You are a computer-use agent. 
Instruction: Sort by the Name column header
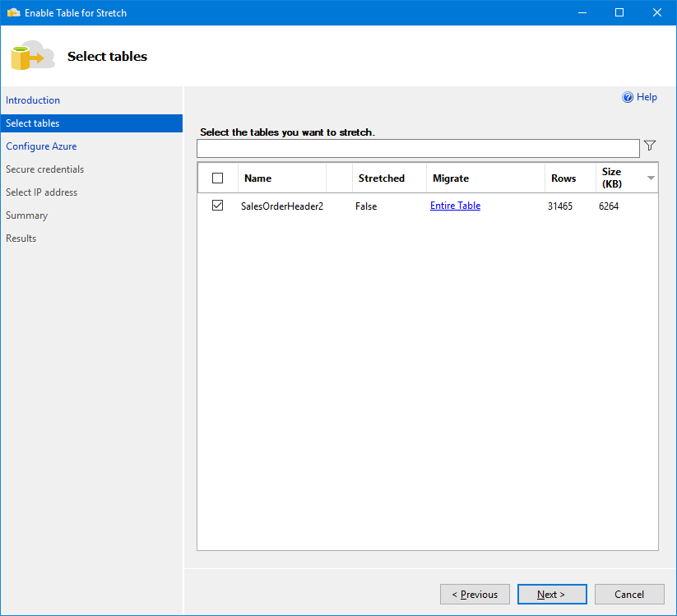[282, 178]
